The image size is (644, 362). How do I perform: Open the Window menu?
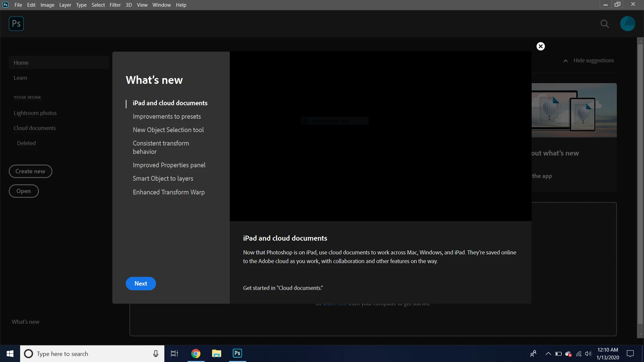(x=161, y=5)
